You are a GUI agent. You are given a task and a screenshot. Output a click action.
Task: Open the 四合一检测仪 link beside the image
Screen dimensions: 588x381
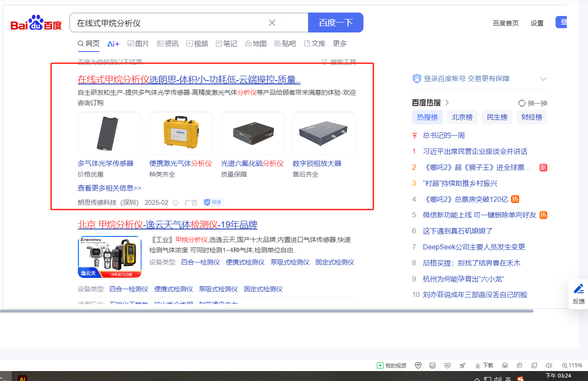tap(200, 262)
